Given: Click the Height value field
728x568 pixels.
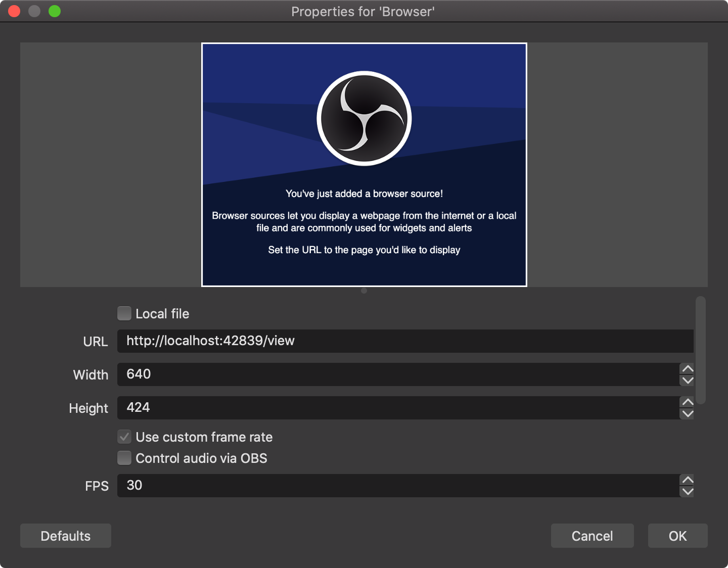Looking at the screenshot, I should pyautogui.click(x=398, y=408).
